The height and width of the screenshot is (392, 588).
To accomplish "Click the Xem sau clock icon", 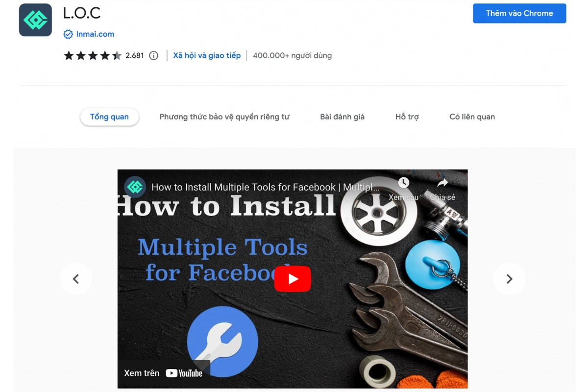I will pos(403,183).
